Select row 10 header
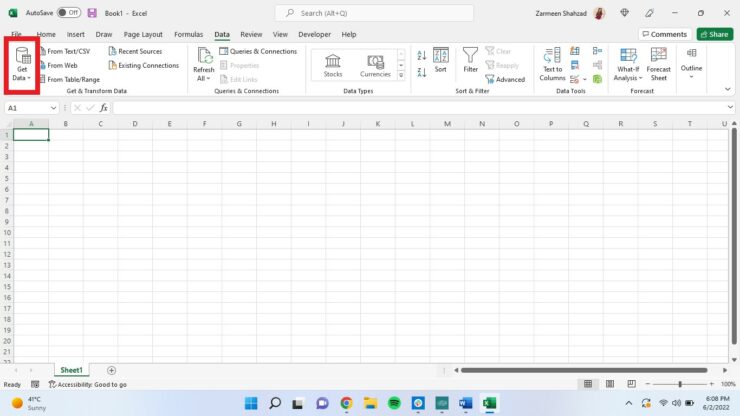This screenshot has width=740, height=416. click(7, 233)
